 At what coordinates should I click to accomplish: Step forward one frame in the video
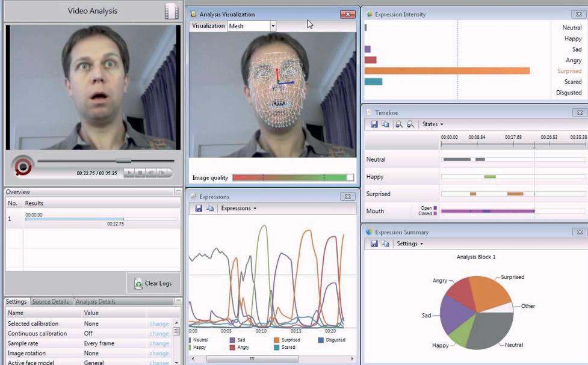coord(162,173)
